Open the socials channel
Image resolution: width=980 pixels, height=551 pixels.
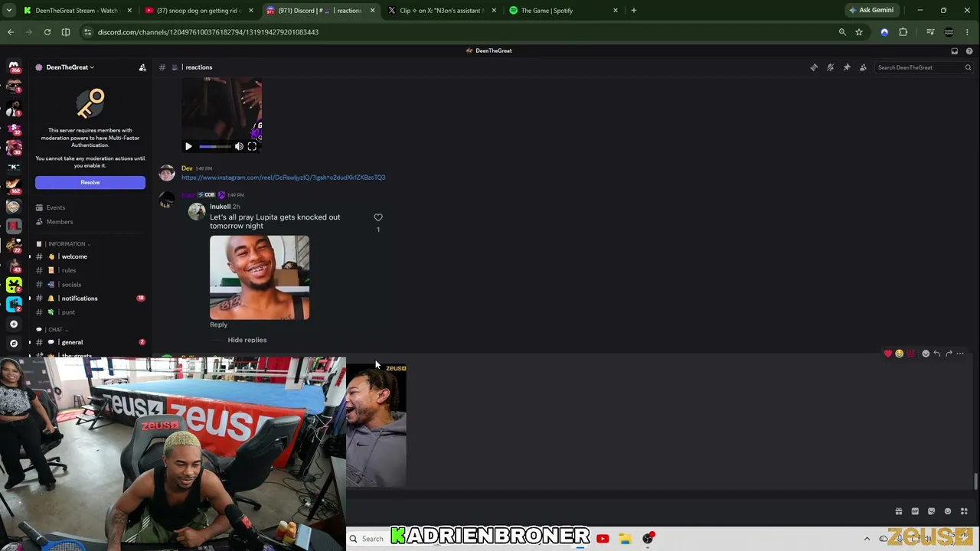coord(90,285)
